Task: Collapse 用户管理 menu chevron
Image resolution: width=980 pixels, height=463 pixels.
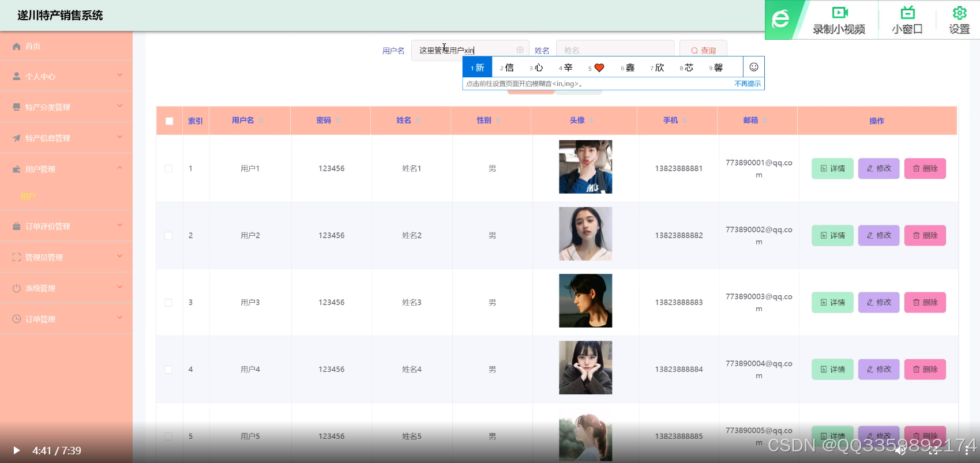Action: point(120,168)
